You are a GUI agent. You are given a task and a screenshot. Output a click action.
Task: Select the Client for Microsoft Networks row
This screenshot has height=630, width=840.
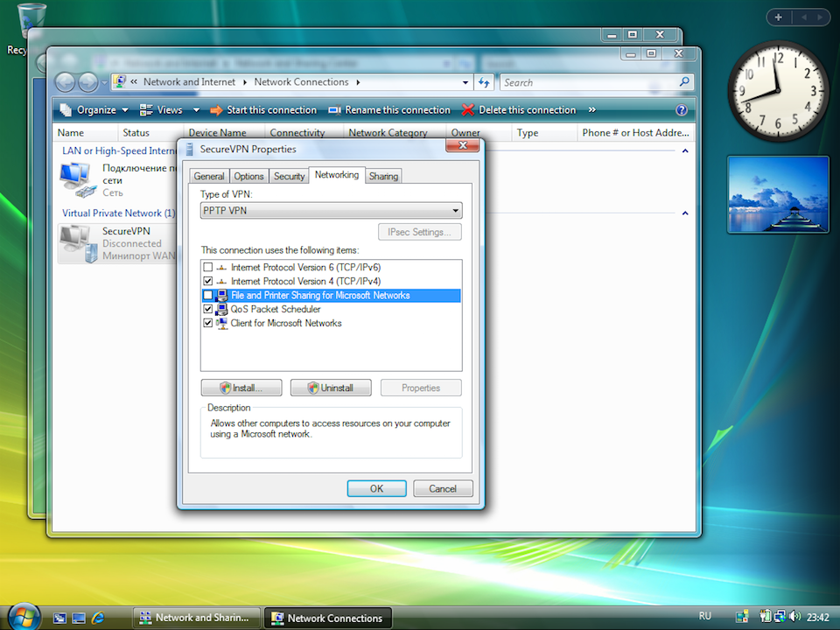[x=331, y=323]
